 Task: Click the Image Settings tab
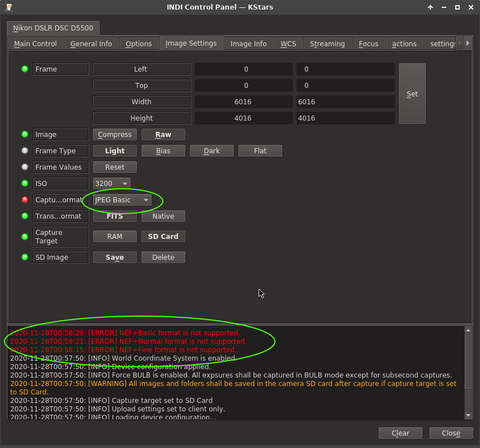pos(191,43)
